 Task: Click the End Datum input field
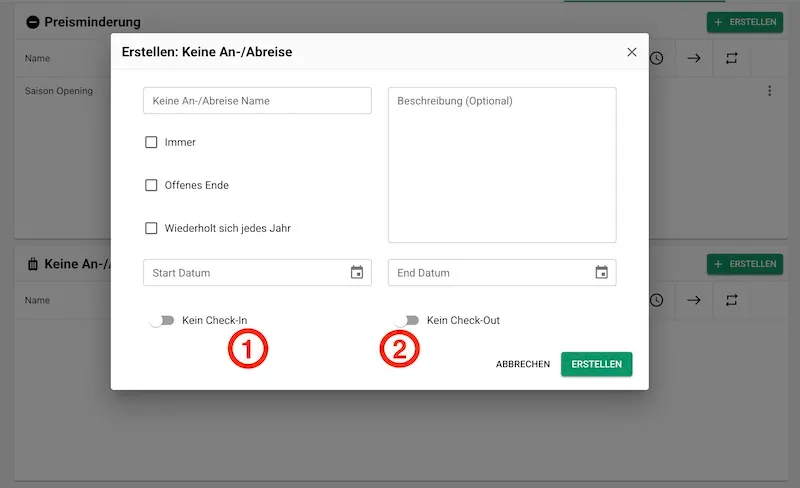click(x=502, y=273)
